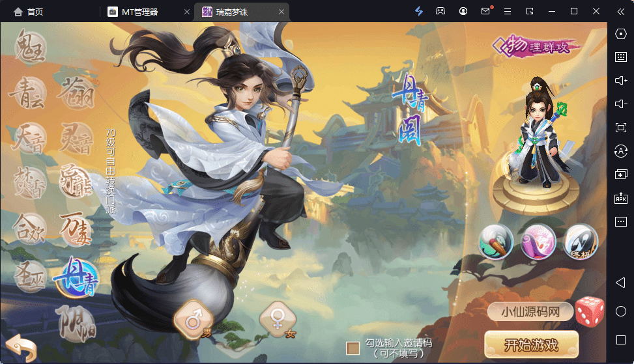View the pink swirl skill icon

point(538,242)
